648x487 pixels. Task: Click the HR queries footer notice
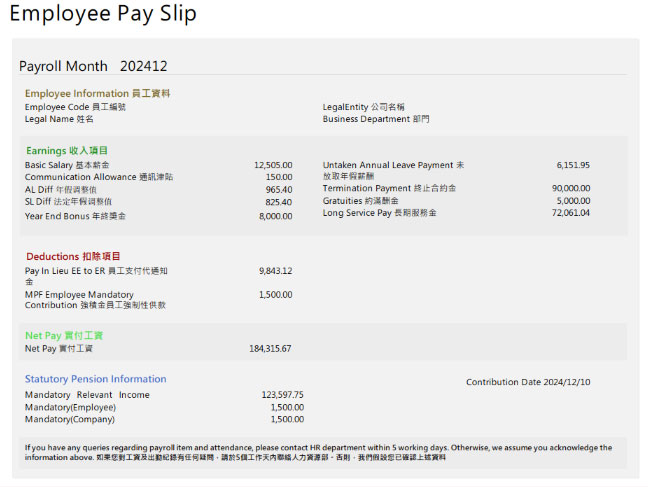pos(318,452)
